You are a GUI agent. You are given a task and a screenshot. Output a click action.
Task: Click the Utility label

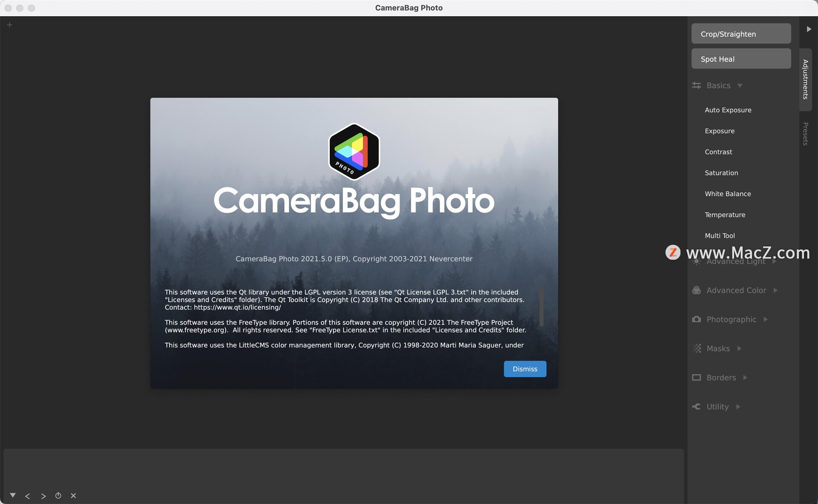[x=717, y=407]
